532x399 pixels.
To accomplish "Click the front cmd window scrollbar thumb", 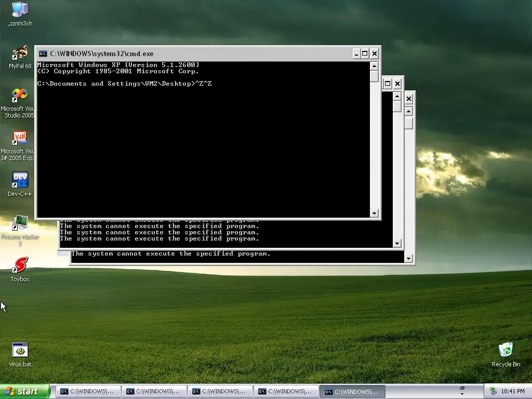I will point(374,76).
